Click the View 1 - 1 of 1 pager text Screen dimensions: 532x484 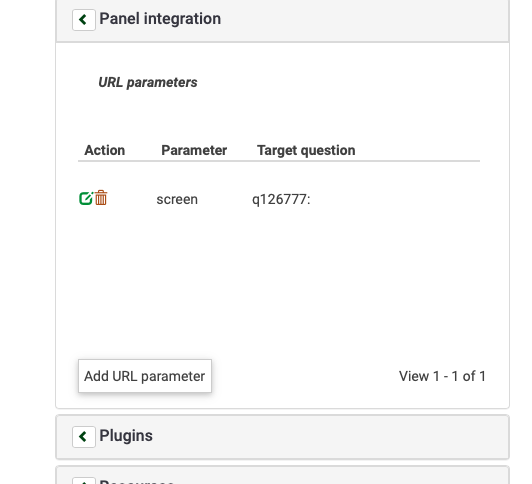pyautogui.click(x=442, y=376)
